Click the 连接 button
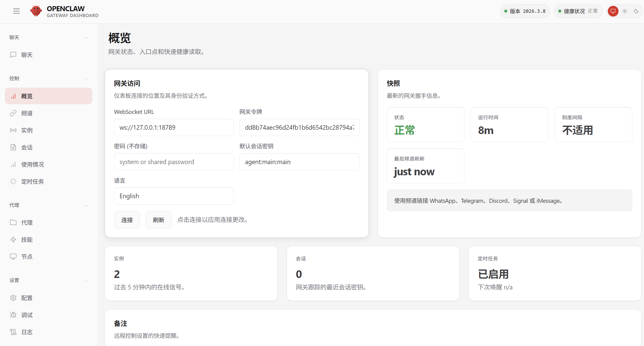This screenshot has height=346, width=644. pos(127,220)
